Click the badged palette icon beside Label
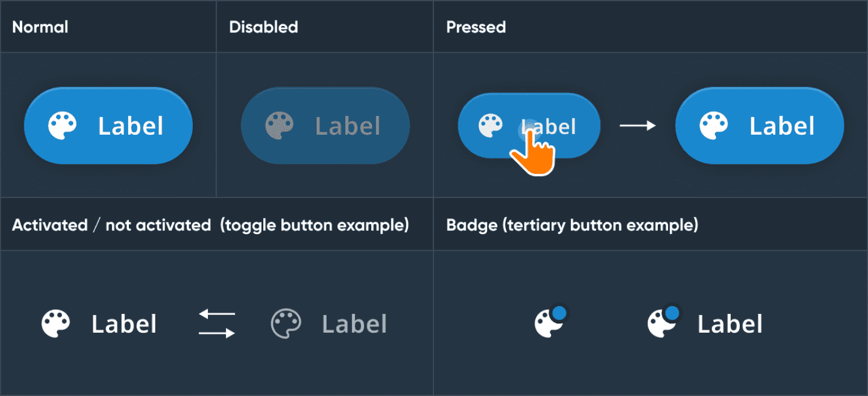This screenshot has width=868, height=396. 662,322
